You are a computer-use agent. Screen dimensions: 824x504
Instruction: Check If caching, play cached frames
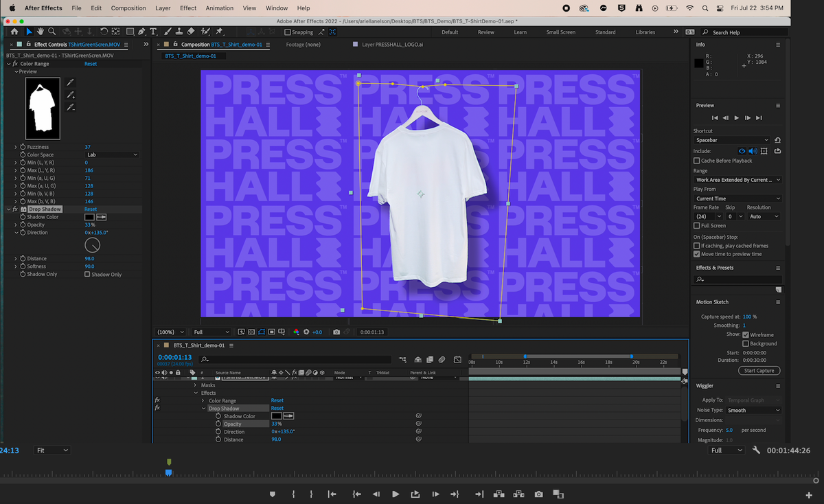[x=697, y=246]
